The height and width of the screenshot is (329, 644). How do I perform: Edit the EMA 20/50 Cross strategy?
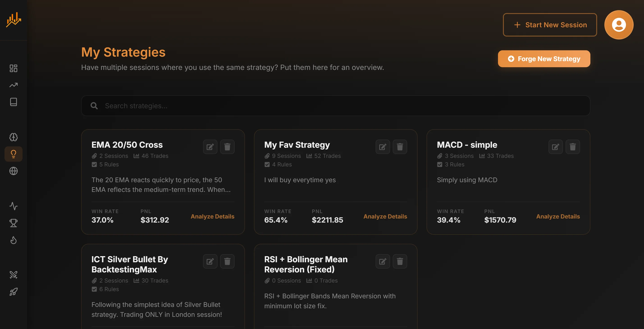[210, 147]
